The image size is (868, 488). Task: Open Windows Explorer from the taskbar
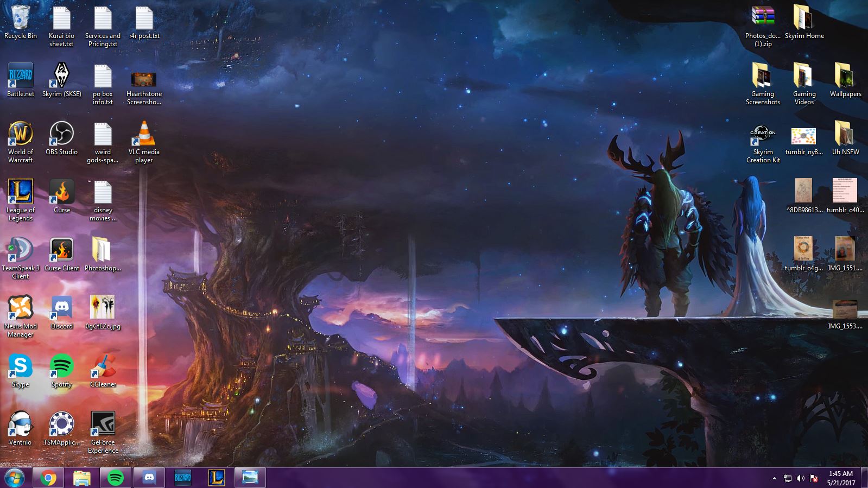(82, 478)
